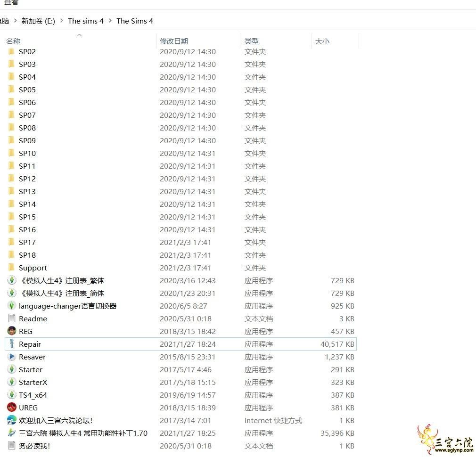Select the SP16 folder name
The height and width of the screenshot is (457, 476).
tap(27, 230)
